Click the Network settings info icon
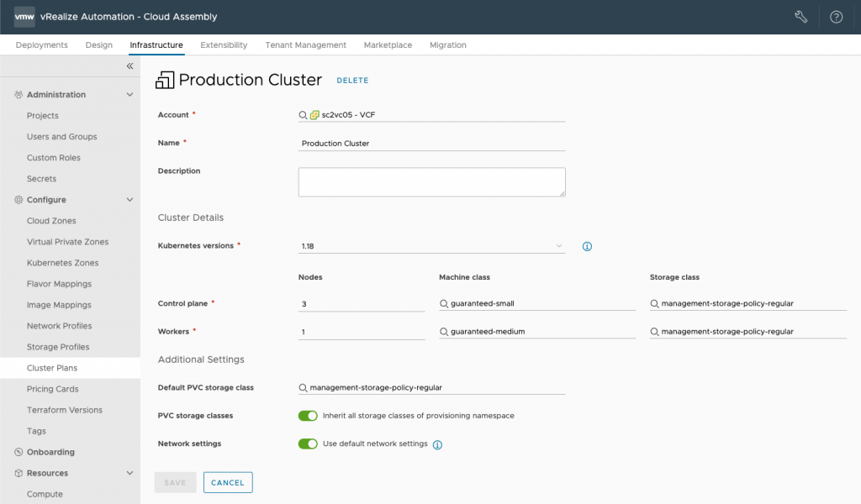The height and width of the screenshot is (504, 861). [x=437, y=445]
